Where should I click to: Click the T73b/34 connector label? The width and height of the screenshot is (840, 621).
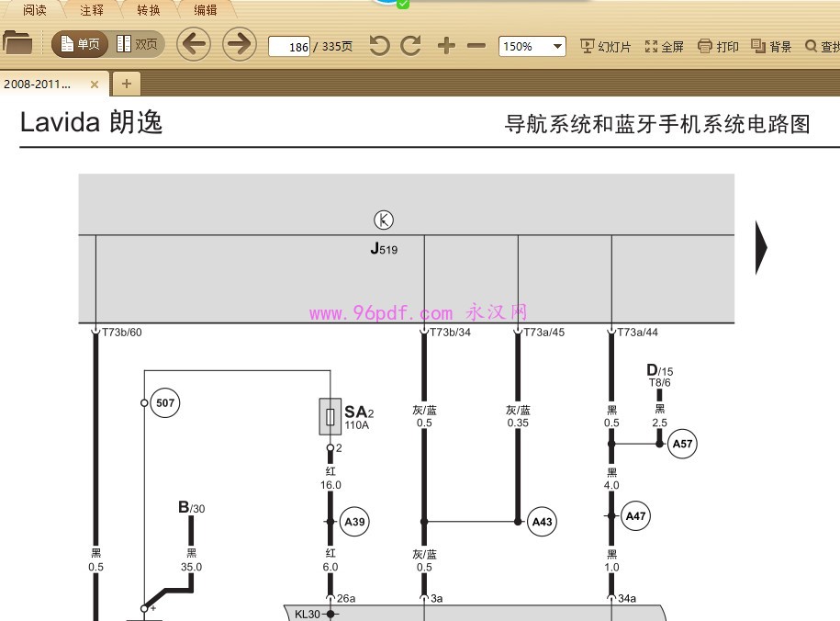pos(450,333)
